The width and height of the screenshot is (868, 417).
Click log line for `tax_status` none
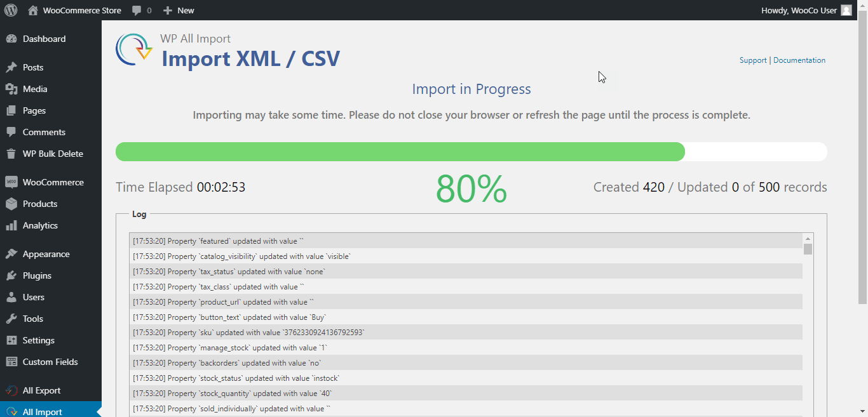point(466,272)
